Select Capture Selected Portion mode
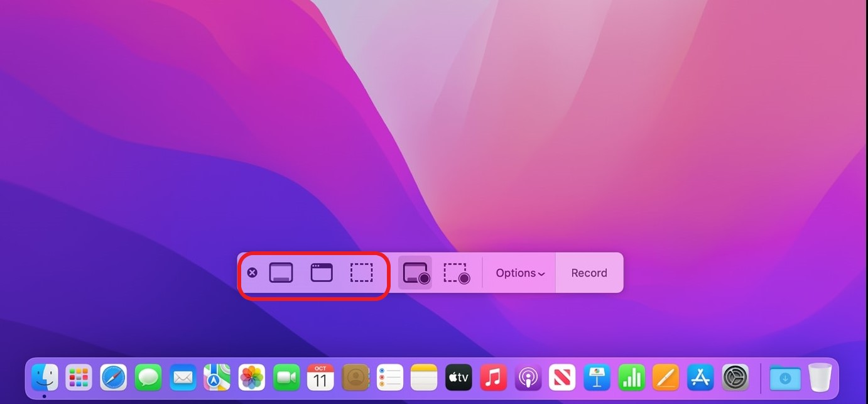Viewport: 868px width, 404px height. (x=361, y=273)
